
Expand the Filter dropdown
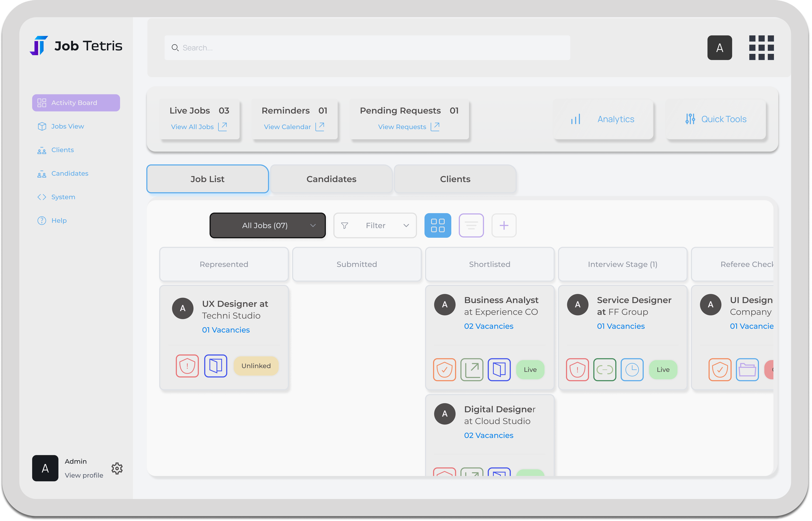[x=375, y=225]
